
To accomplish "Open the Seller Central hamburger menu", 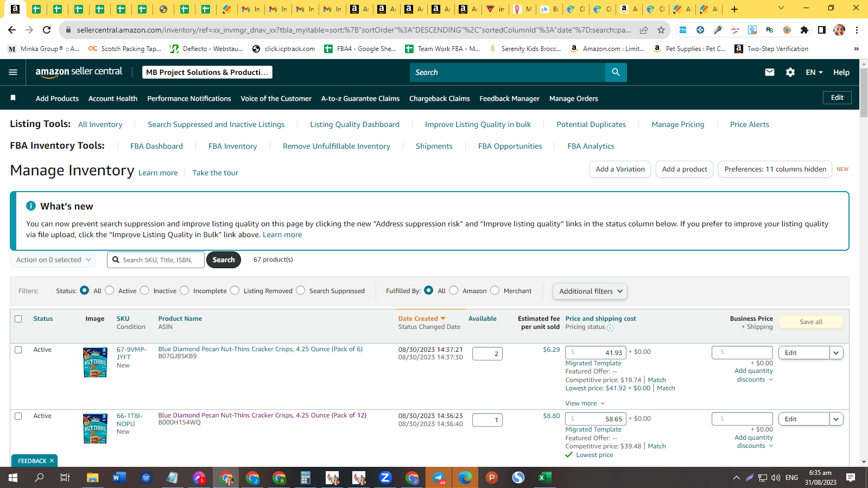I will point(13,72).
